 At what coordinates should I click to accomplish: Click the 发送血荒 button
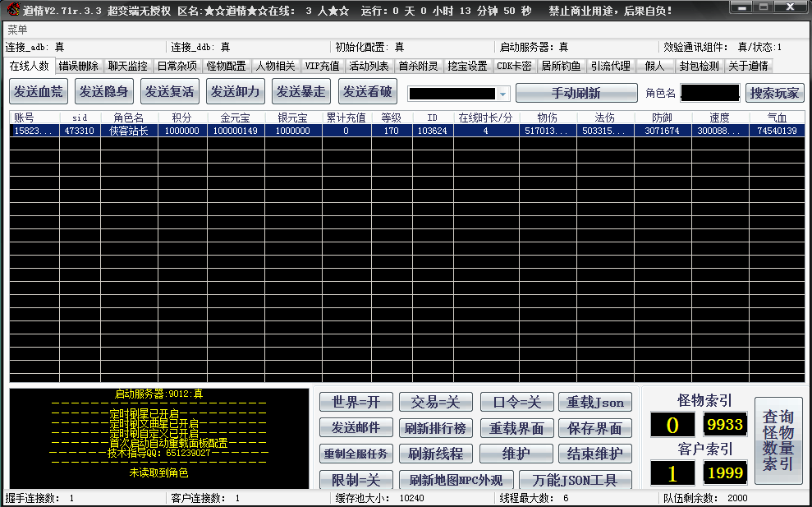coord(38,92)
